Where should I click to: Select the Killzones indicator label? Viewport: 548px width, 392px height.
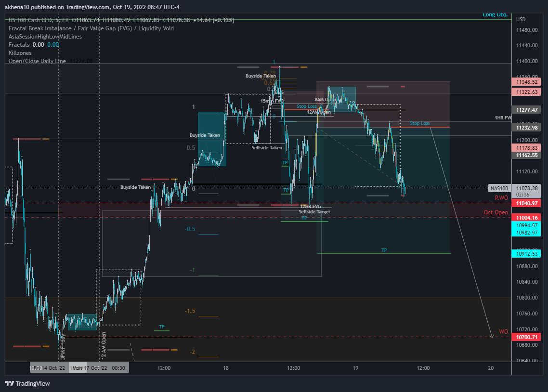click(x=20, y=53)
